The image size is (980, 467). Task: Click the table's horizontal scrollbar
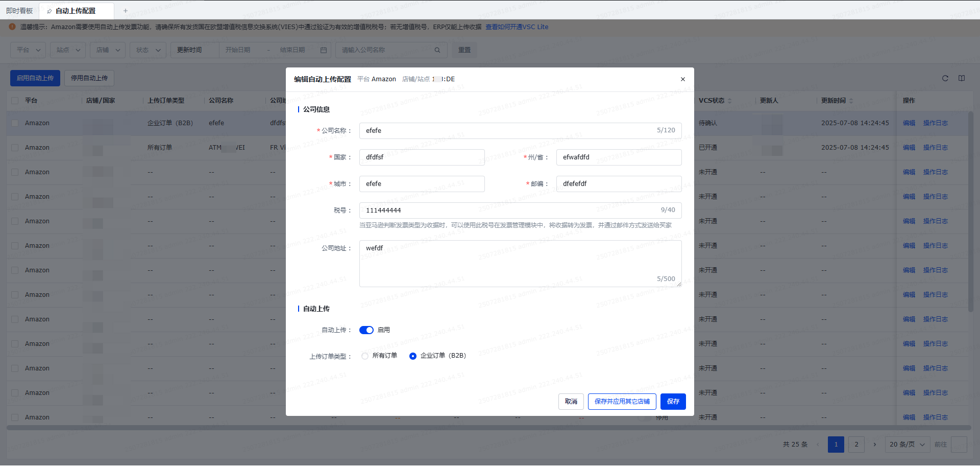[x=488, y=428]
